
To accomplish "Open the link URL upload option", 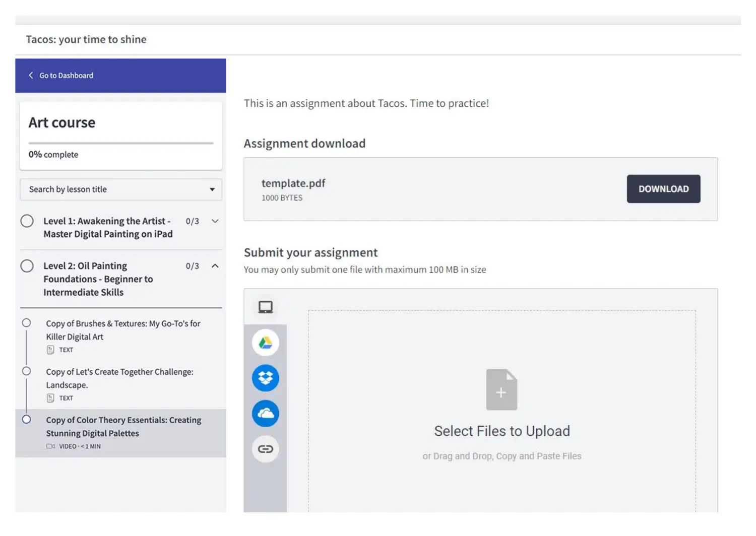I will coord(265,449).
